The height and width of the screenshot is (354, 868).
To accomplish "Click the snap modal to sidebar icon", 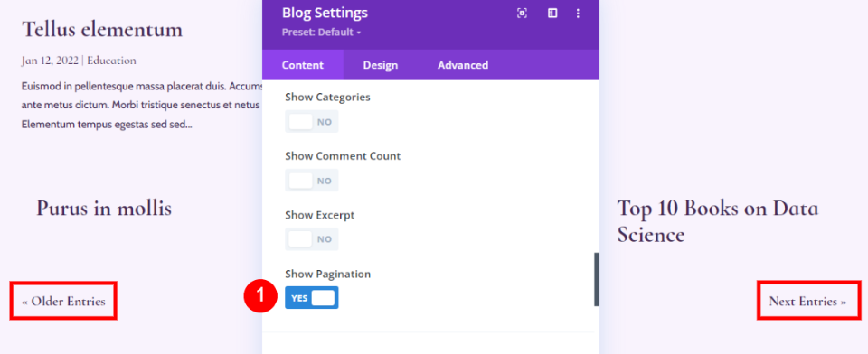I will pos(552,14).
